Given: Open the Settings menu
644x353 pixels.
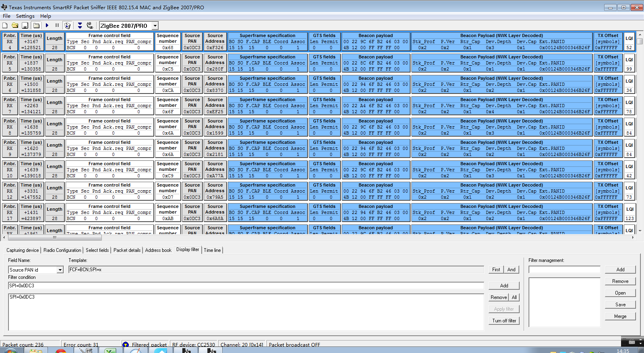Looking at the screenshot, I should click(x=25, y=16).
